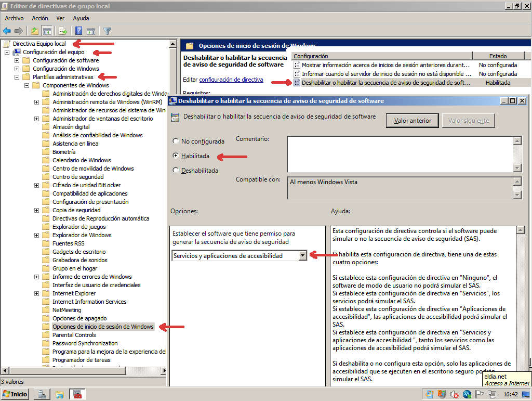This screenshot has width=532, height=401.
Task: Click the export list toolbar icon
Action: click(x=63, y=31)
